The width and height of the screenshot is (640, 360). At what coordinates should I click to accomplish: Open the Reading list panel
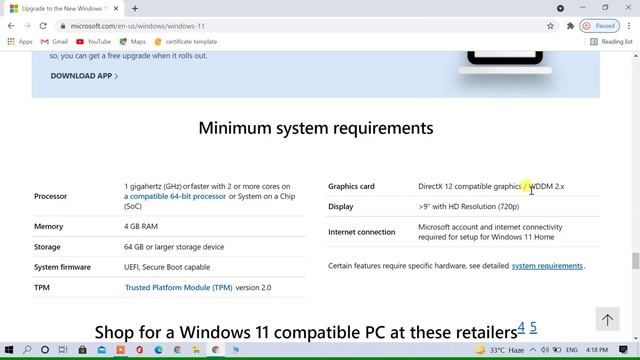[611, 42]
